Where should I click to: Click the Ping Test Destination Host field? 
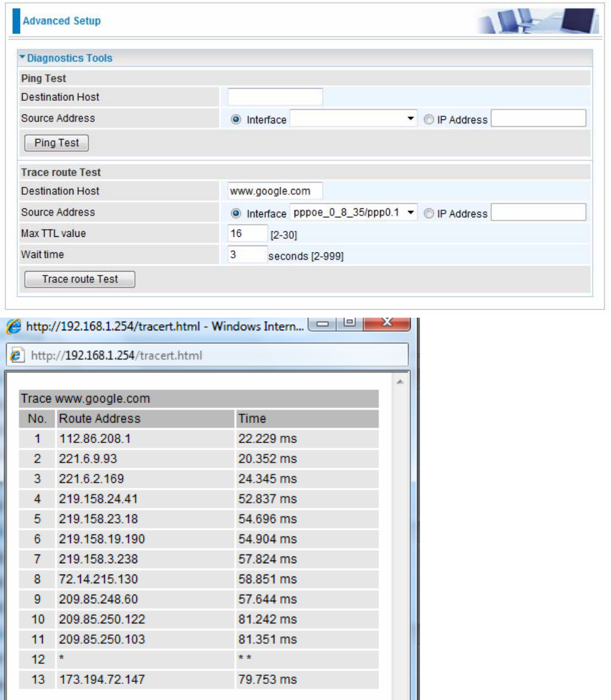coord(275,97)
